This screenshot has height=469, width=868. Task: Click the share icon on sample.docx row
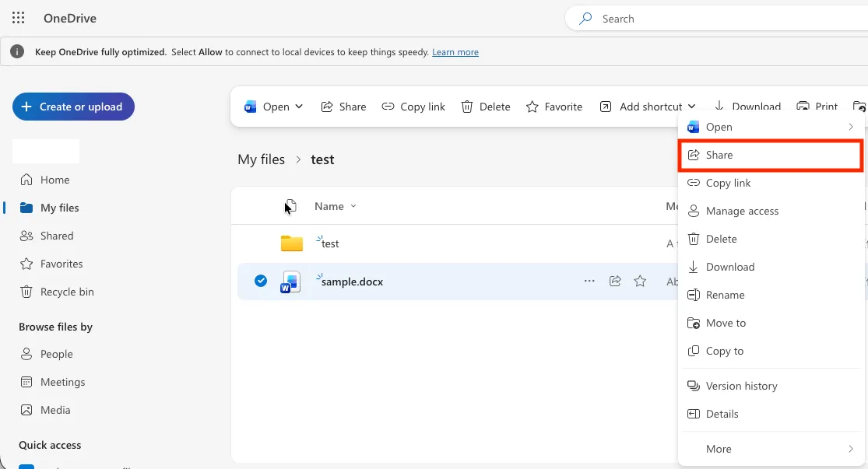615,281
